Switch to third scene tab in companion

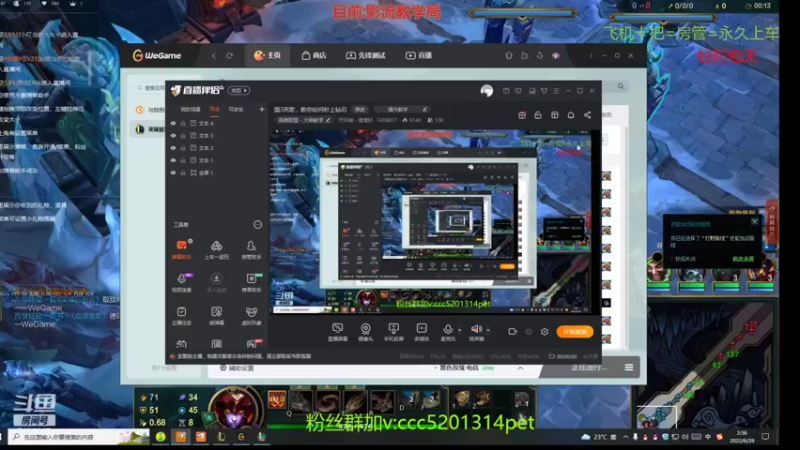click(236, 109)
